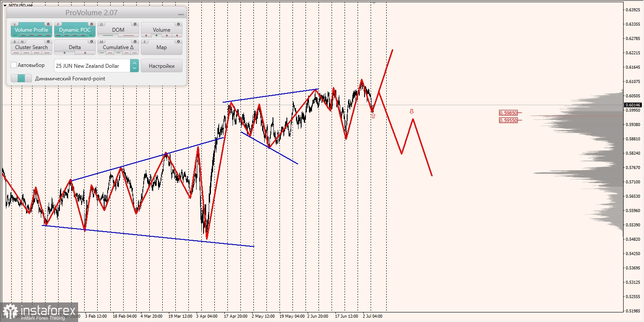Toggle Volume indicator
This screenshot has height=322, width=644.
[161, 30]
